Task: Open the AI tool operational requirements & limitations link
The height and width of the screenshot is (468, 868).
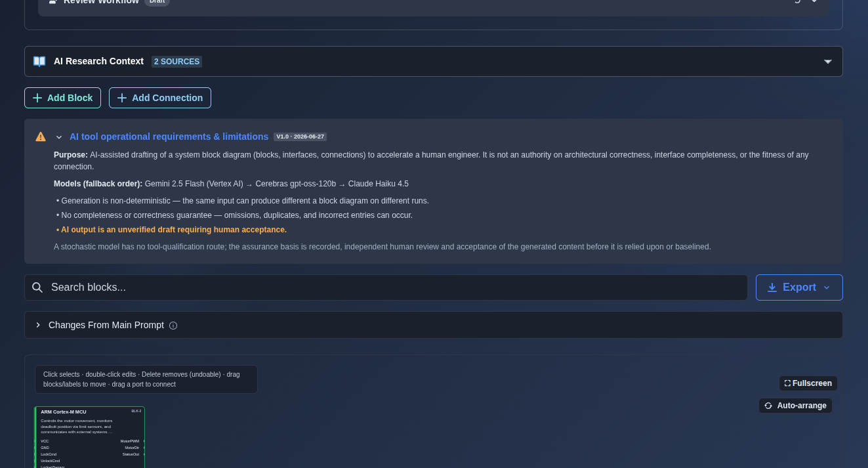Action: tap(169, 137)
